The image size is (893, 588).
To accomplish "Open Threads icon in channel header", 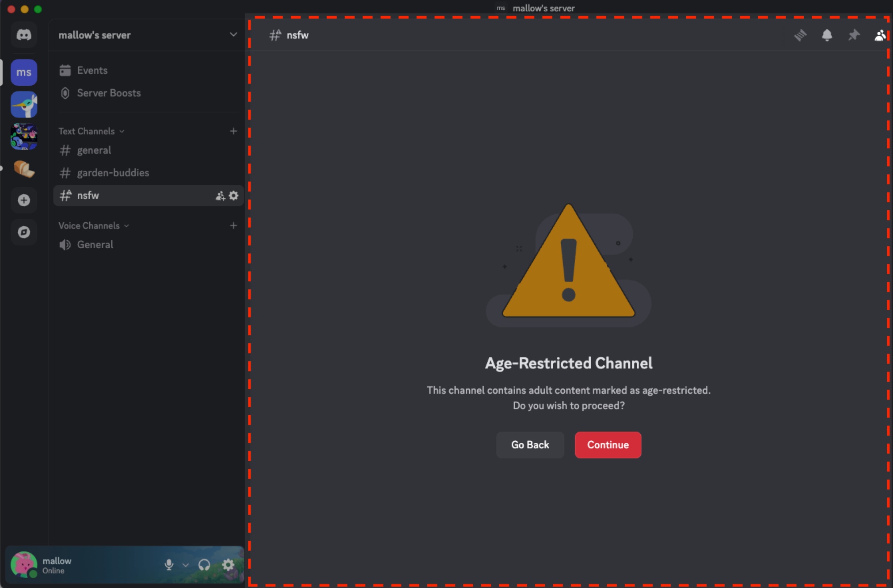I will point(800,35).
